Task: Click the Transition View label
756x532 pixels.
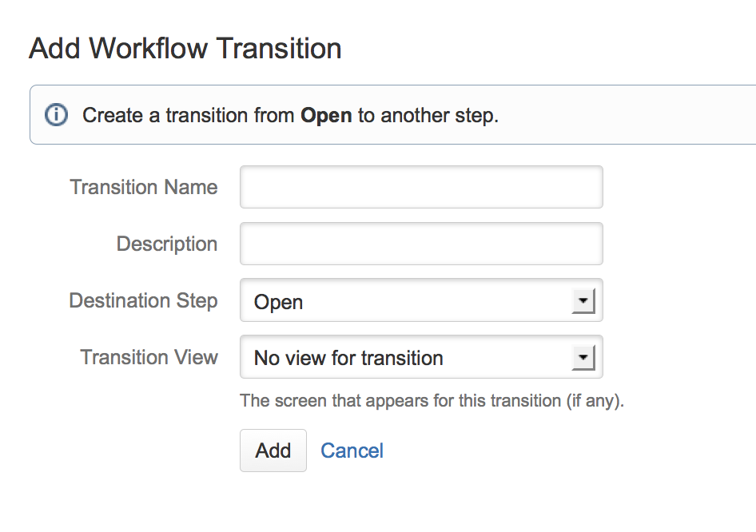Action: tap(149, 357)
